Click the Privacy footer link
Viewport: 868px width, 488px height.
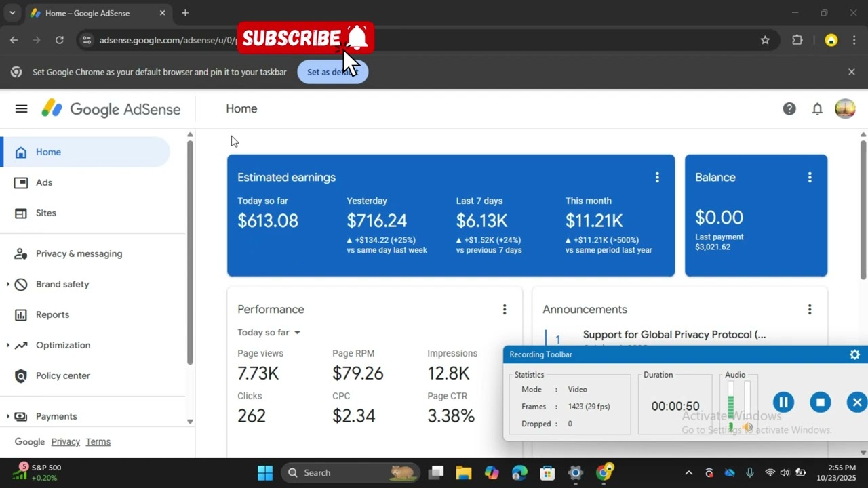pyautogui.click(x=65, y=441)
